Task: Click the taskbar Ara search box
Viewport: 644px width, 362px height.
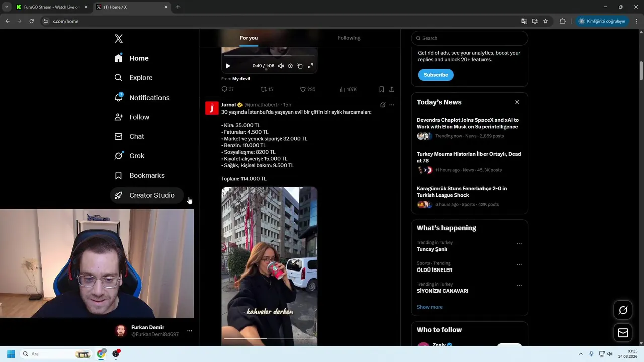Action: [x=56, y=354]
